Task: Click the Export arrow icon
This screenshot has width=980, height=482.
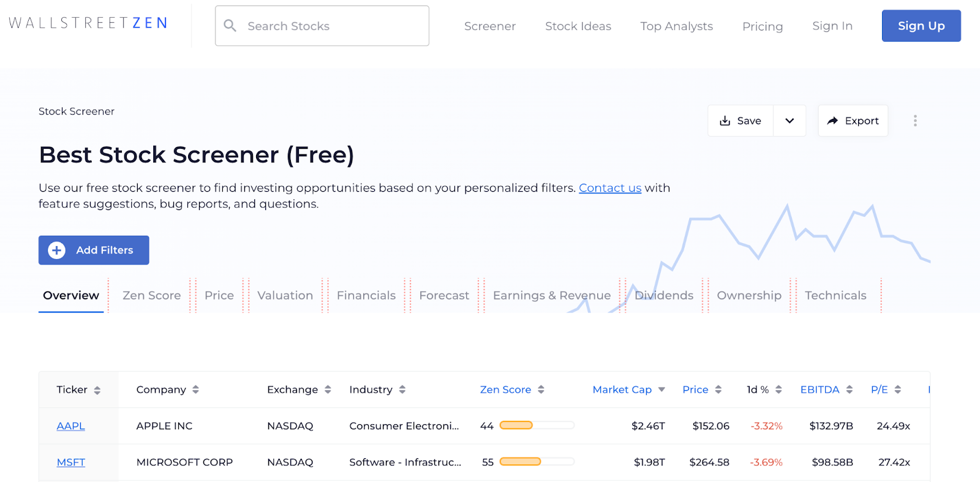Action: click(832, 121)
